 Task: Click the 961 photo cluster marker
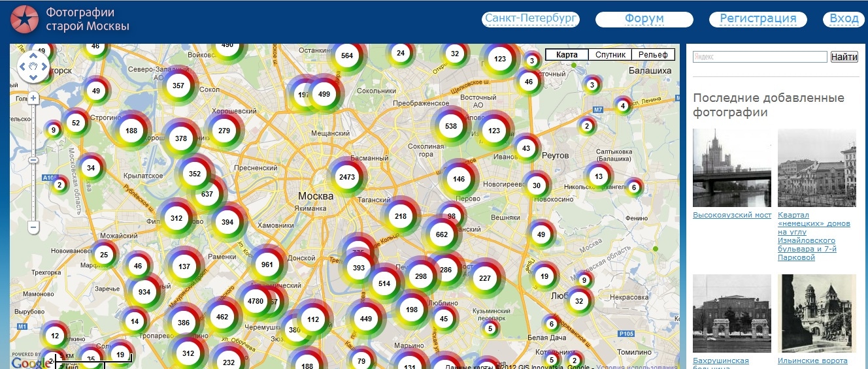pos(267,265)
